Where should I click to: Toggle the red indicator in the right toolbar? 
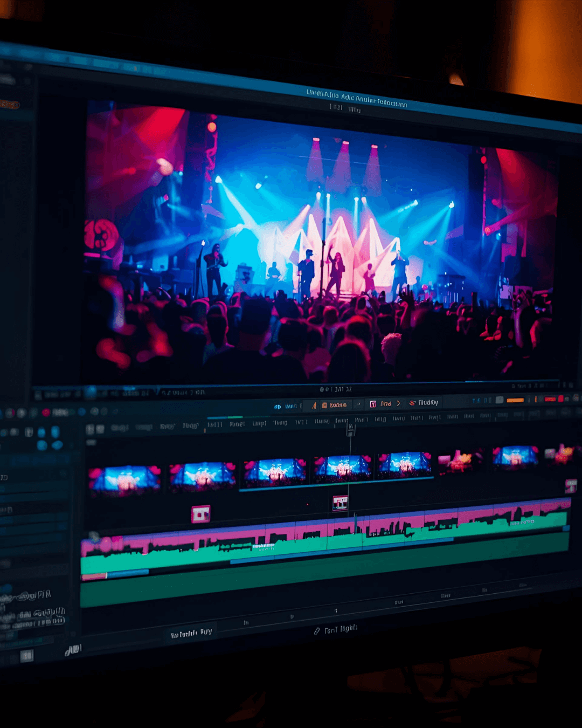click(x=550, y=399)
